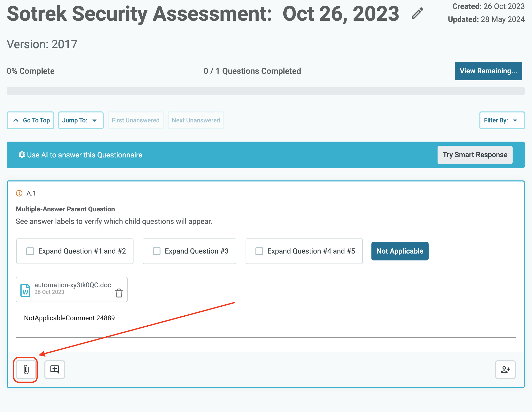Screen dimensions: 532x412
Task: Open the add-comment icon beside the paperclip
Action: coord(54,369)
